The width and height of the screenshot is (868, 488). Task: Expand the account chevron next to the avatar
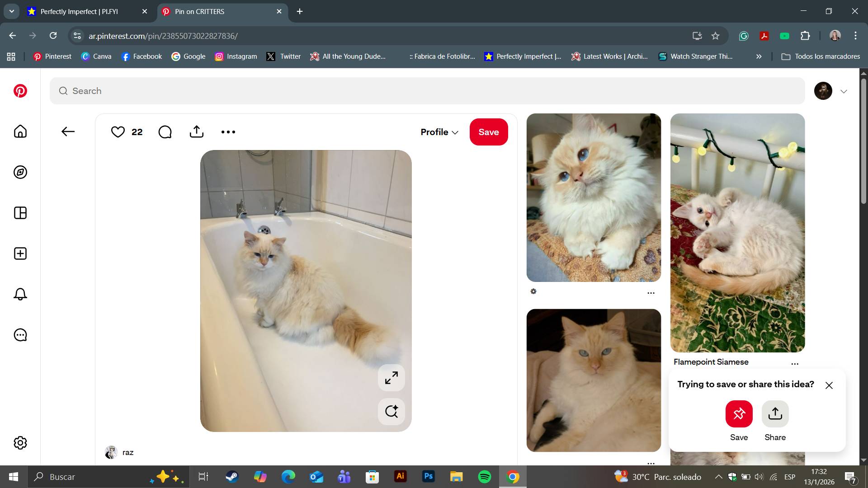(x=844, y=91)
